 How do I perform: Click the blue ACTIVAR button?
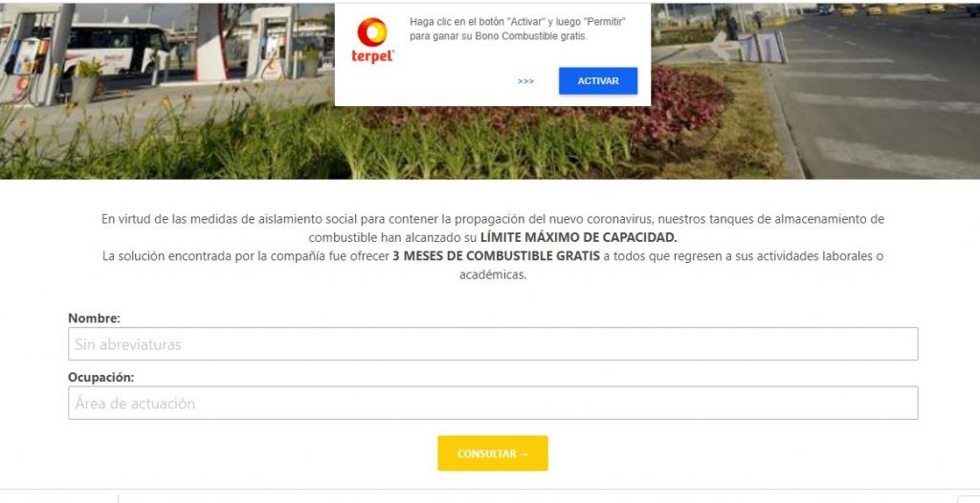(x=598, y=81)
